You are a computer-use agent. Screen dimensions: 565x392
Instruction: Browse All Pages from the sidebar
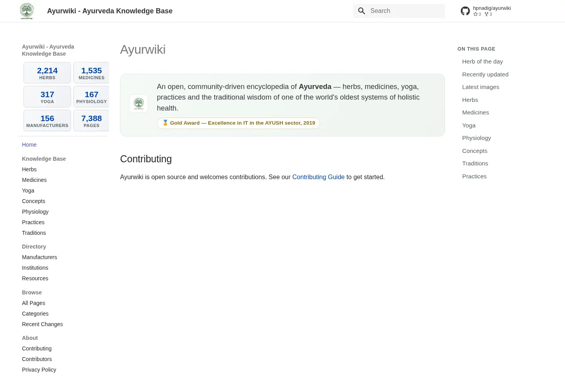33,303
